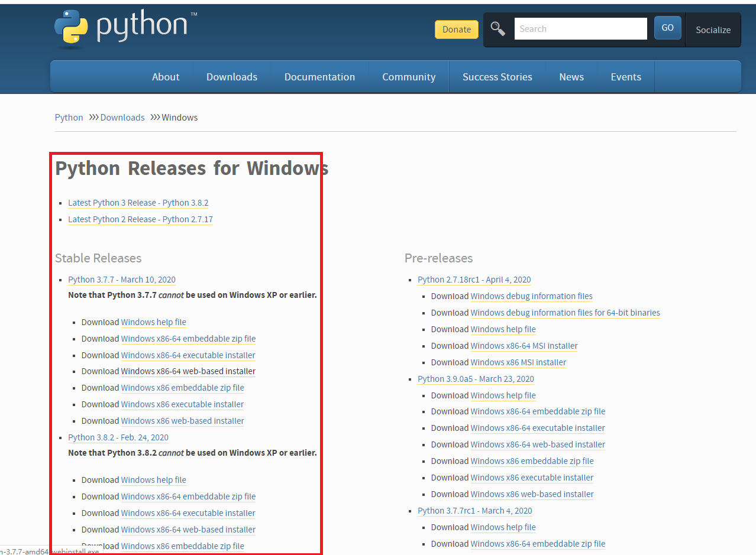
Task: Click the 'Python Releases for Windows' heading
Action: point(192,168)
